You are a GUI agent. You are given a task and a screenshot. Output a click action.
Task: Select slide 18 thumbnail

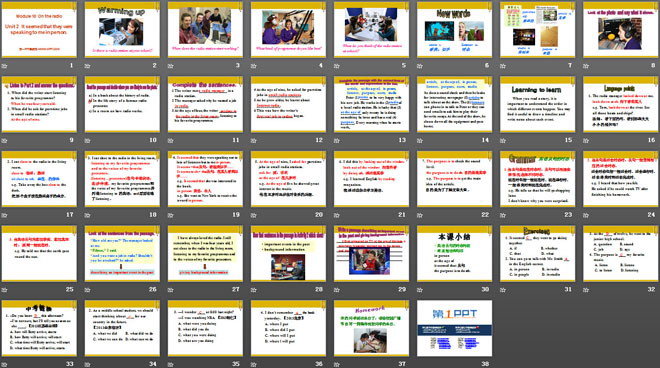pyautogui.click(x=122, y=179)
